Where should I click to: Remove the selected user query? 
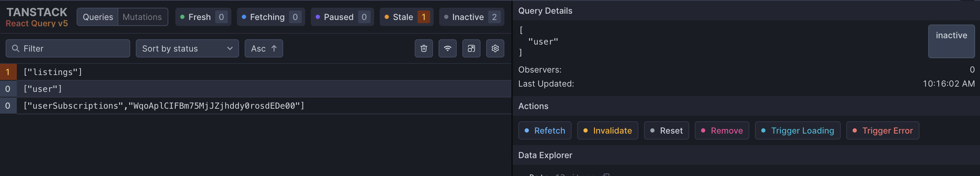(x=721, y=131)
